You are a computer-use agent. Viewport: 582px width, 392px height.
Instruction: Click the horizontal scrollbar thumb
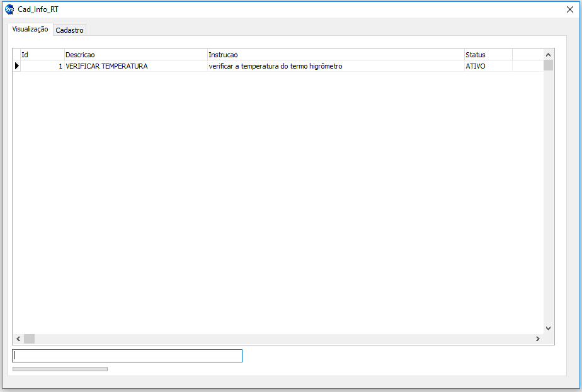30,339
